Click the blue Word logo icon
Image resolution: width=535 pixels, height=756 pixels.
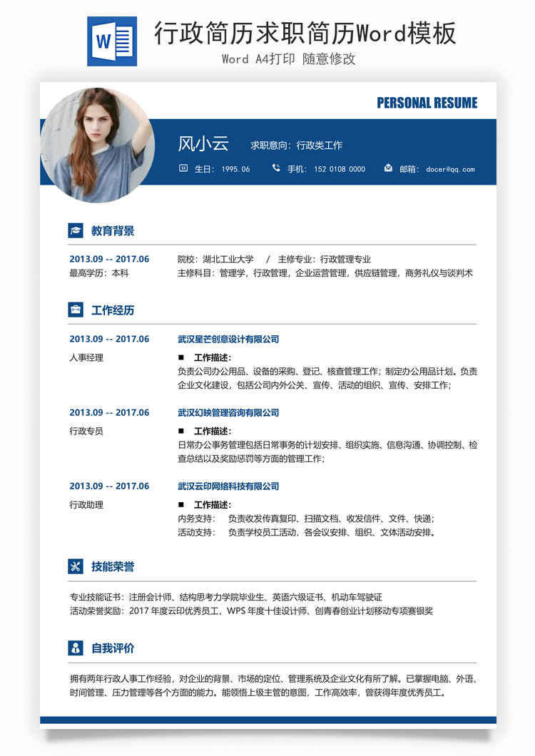pos(112,41)
